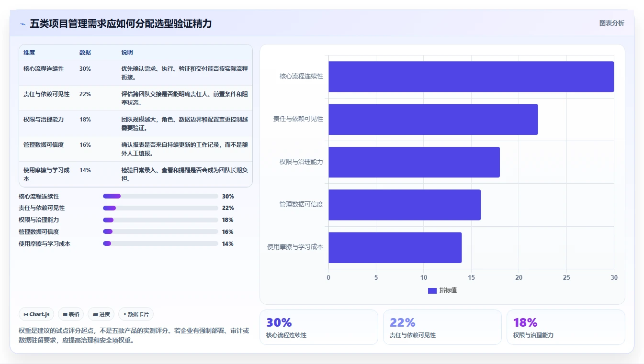Click the icon before the page title
The image size is (644, 364).
[23, 24]
